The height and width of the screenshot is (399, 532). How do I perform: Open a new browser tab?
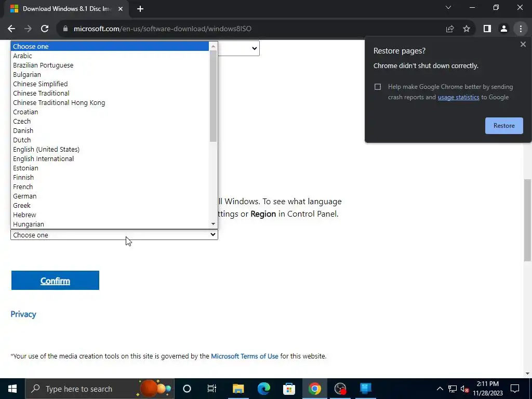tap(140, 9)
